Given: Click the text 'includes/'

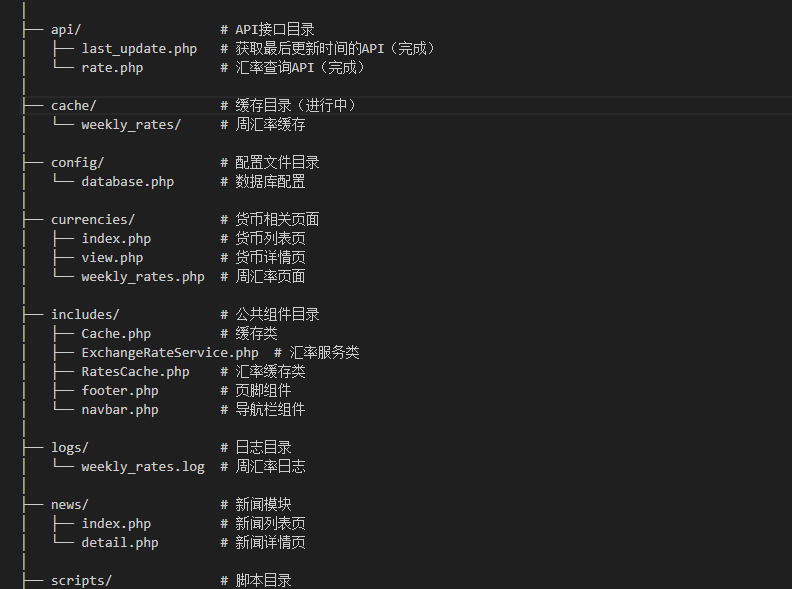Looking at the screenshot, I should coord(85,315).
